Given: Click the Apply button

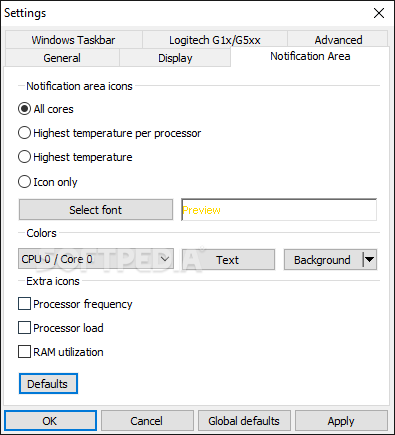Looking at the screenshot, I should tap(341, 421).
